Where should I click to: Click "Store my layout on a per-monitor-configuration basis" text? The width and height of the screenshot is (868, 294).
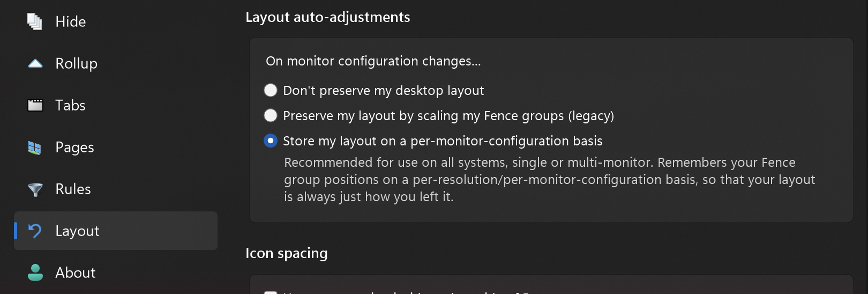tap(443, 141)
